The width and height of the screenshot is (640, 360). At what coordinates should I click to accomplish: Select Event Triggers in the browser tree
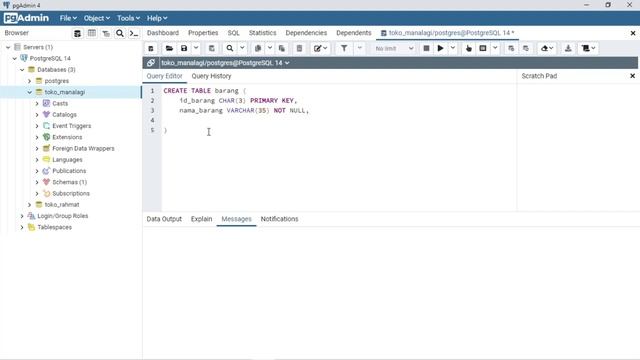click(x=71, y=126)
